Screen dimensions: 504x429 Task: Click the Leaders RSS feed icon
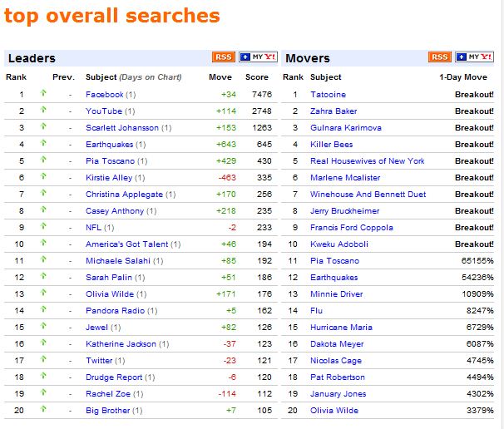tap(224, 57)
